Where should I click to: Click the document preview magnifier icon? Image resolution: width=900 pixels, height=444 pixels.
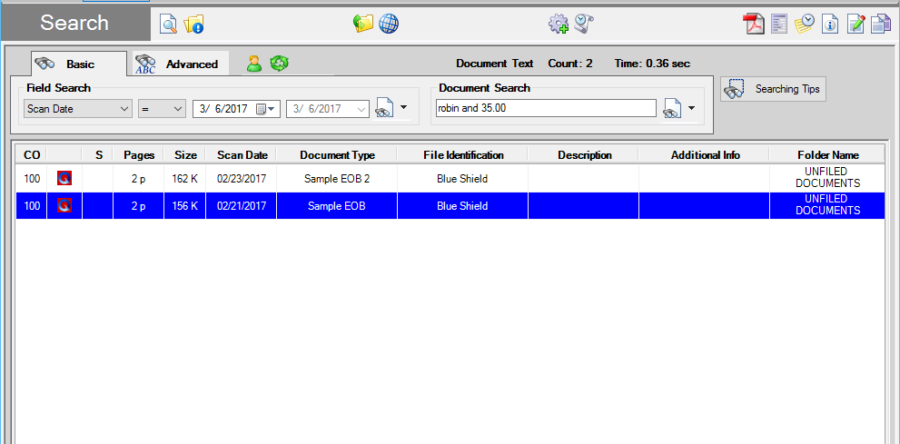(x=169, y=24)
